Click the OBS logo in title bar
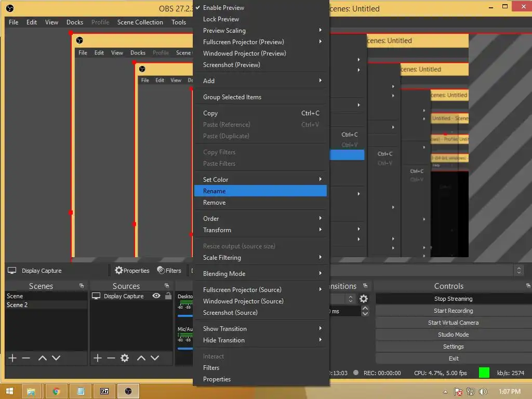Viewport: 532px width, 399px height. [10, 8]
